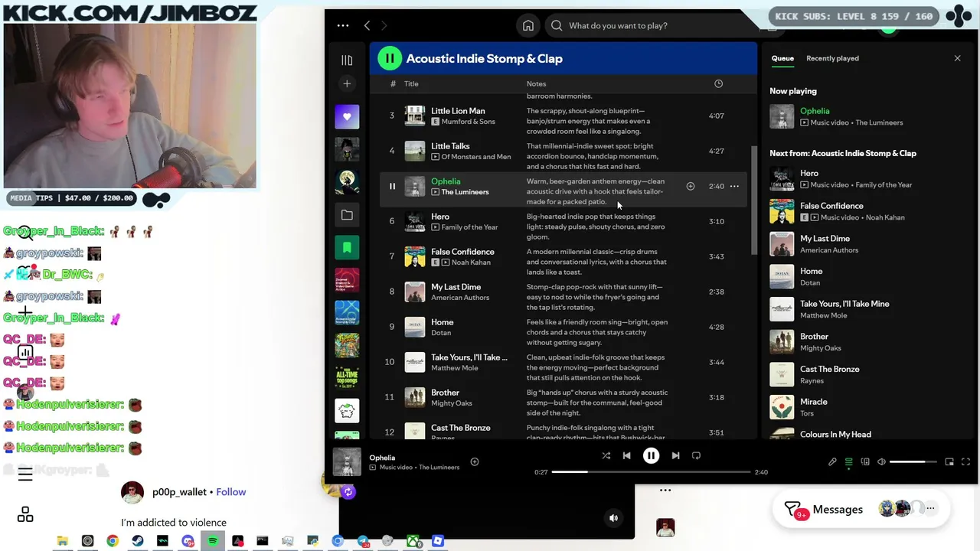Collapse Your Library sidebar icon
The image size is (980, 551).
click(x=347, y=60)
